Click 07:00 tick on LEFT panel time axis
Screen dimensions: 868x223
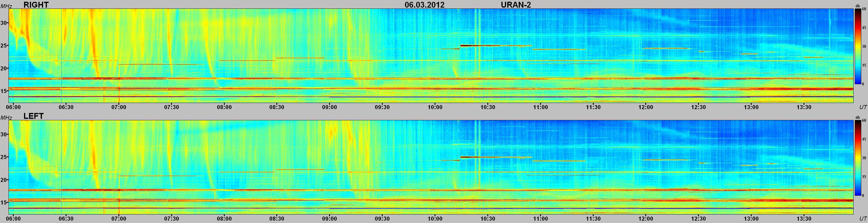click(x=119, y=218)
